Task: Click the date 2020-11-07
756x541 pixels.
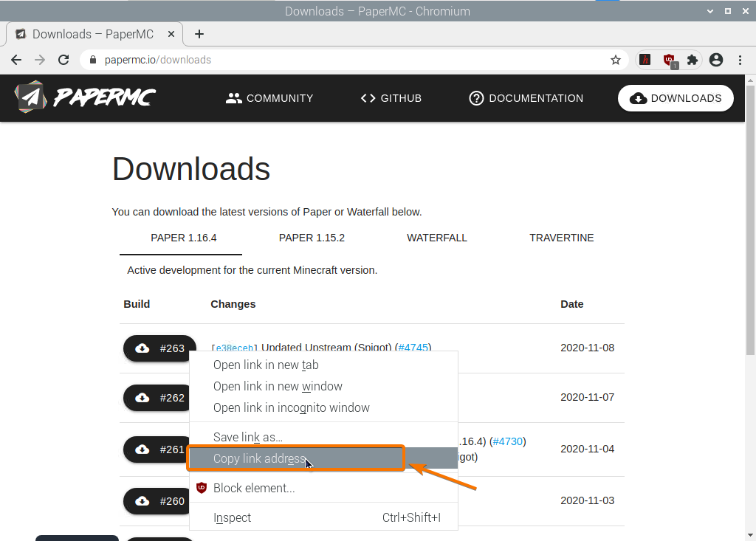Action: click(587, 397)
